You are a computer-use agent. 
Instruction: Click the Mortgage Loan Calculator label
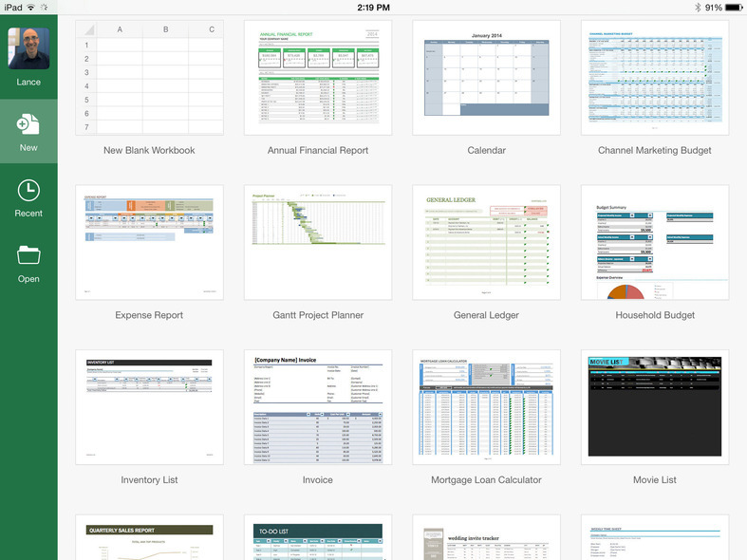click(x=486, y=480)
